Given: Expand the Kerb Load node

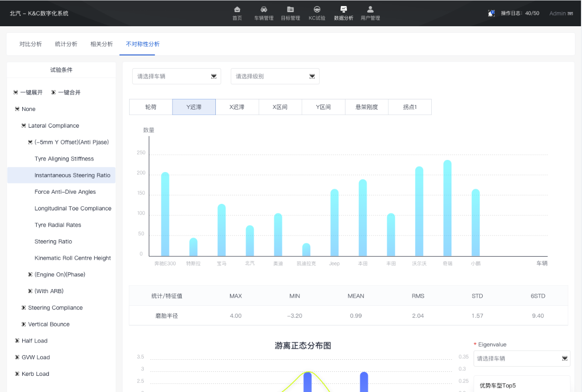Looking at the screenshot, I should click(x=17, y=374).
